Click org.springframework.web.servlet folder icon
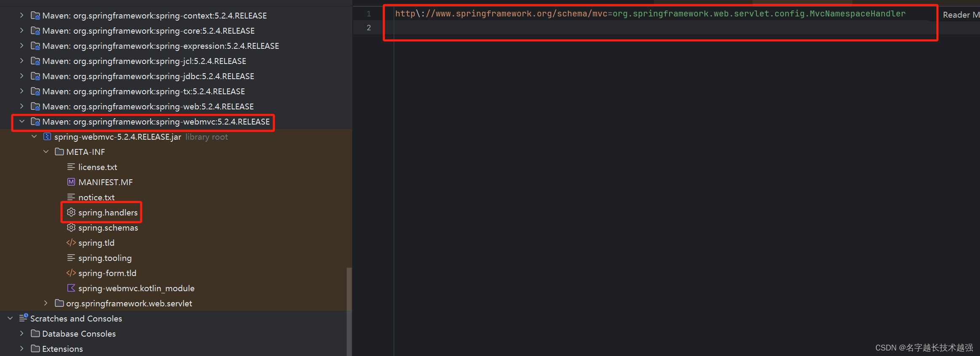Viewport: 980px width, 356px height. (59, 303)
